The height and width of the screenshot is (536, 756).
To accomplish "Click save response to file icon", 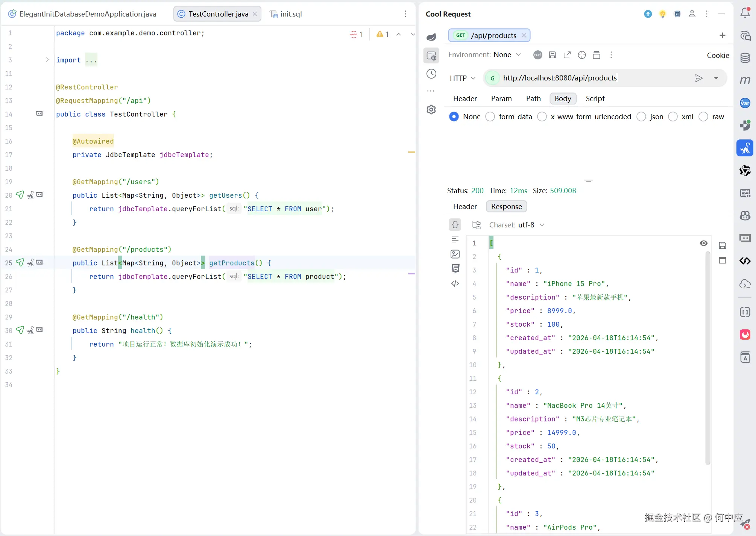I will [x=722, y=245].
